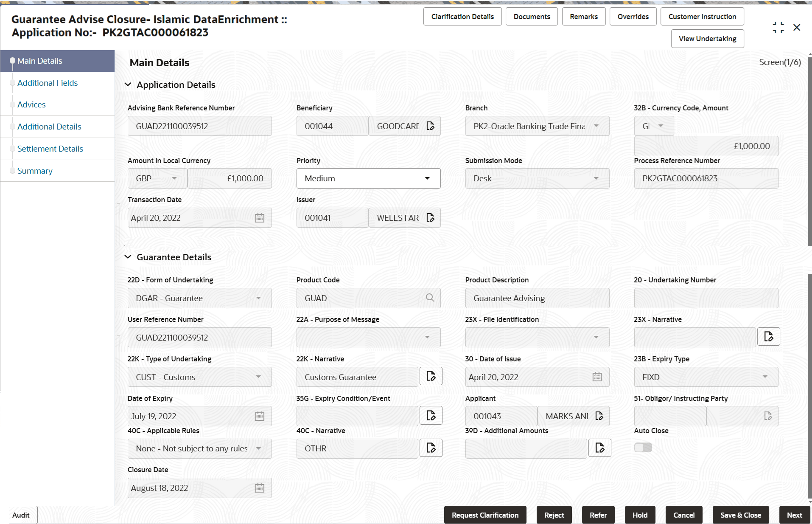Open the Priority dropdown

click(427, 178)
